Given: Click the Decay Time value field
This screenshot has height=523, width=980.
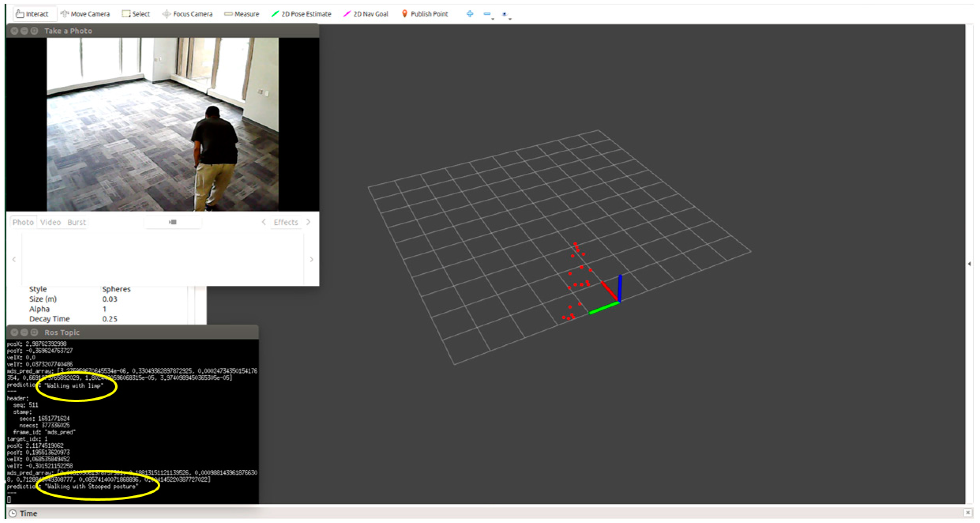Looking at the screenshot, I should tap(109, 319).
